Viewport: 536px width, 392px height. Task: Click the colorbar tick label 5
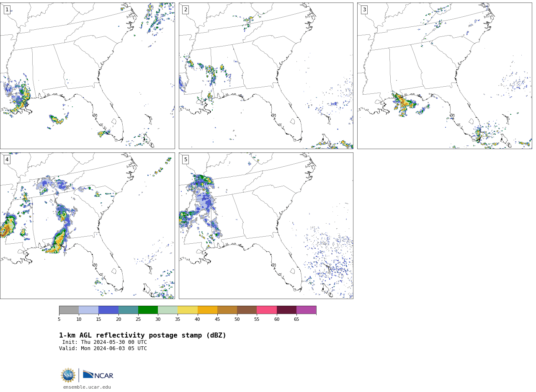click(x=59, y=319)
